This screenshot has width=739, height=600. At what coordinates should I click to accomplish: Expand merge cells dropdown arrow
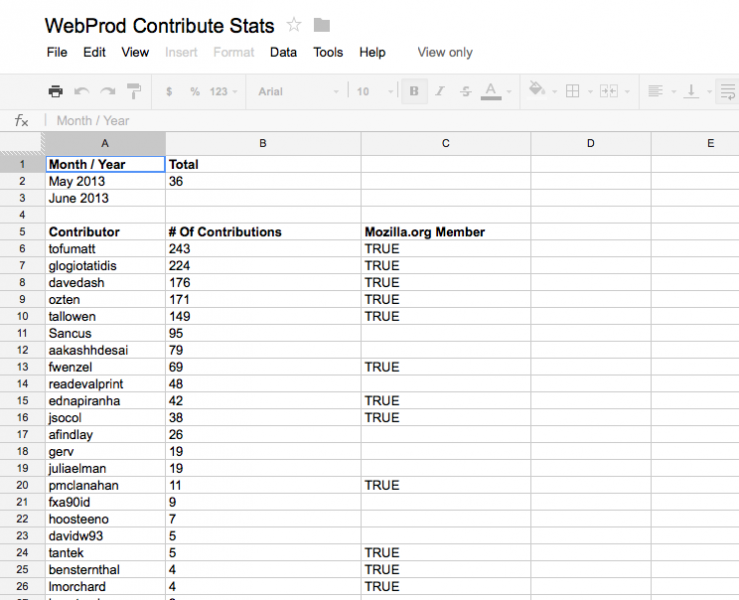point(627,91)
